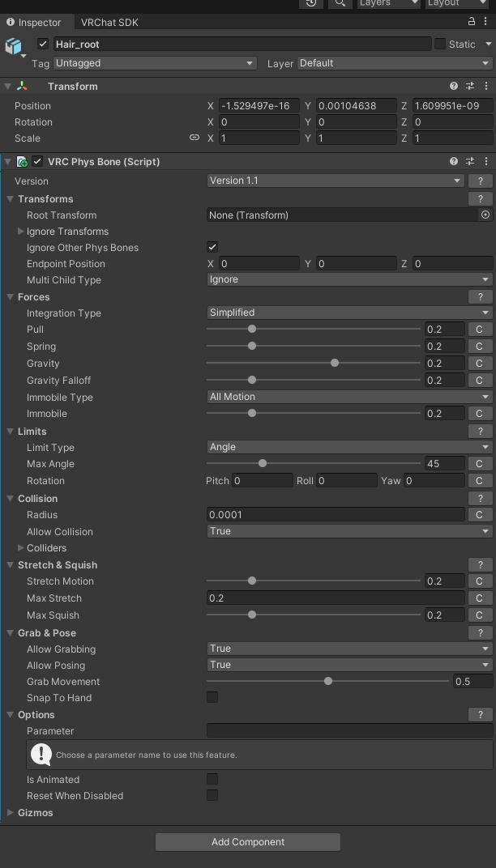Screen dimensions: 496x868
Task: Click the VRC Phys Bone script icon
Action: [22, 162]
